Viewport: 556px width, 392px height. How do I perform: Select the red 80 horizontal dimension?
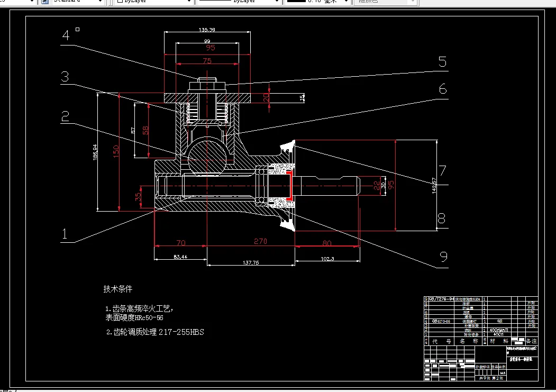pyautogui.click(x=327, y=243)
